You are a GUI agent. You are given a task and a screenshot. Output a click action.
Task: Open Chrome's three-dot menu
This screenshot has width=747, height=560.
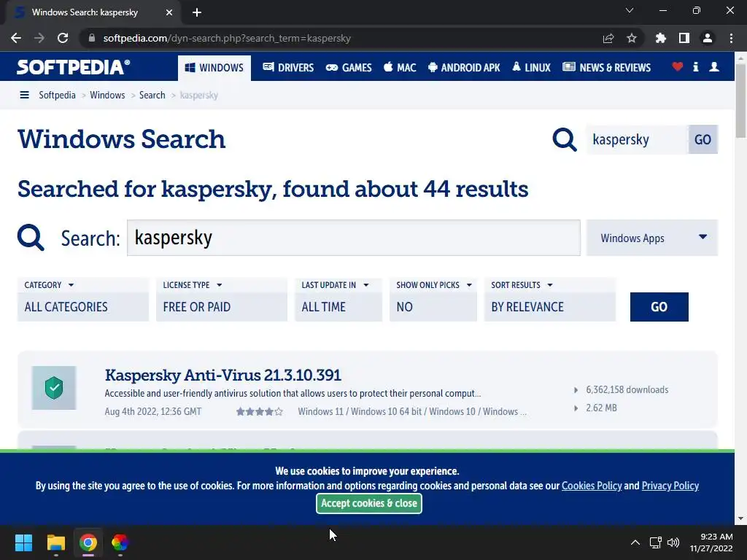[731, 38]
